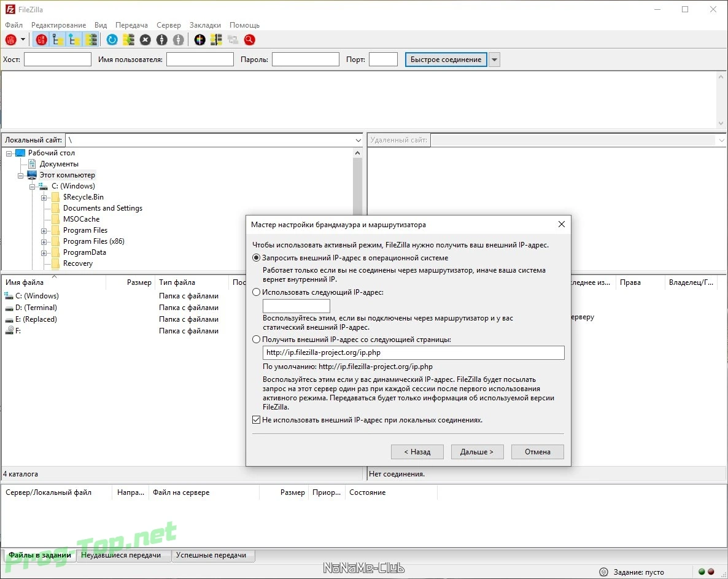Open the Локальный сайт path dropdown
Viewport: 728px width, 579px height.
[358, 140]
